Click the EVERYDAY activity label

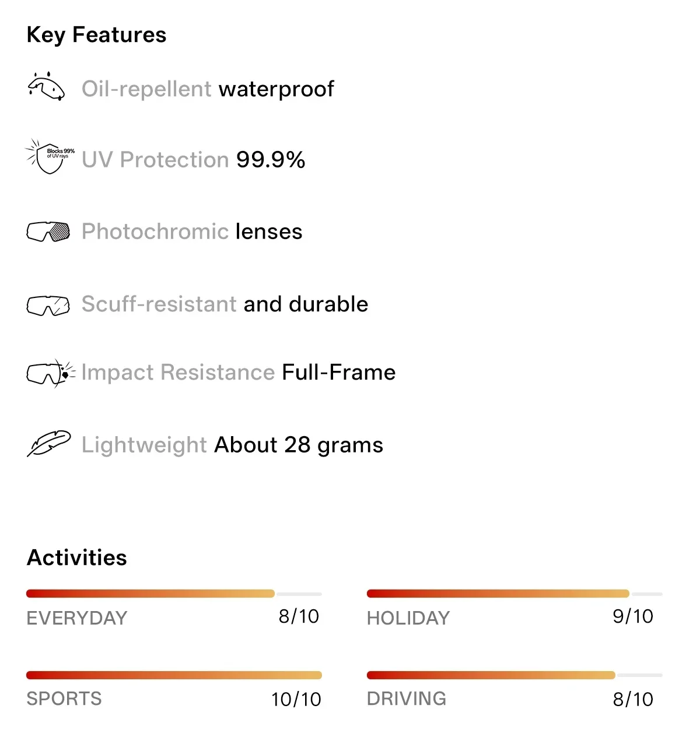point(77,618)
